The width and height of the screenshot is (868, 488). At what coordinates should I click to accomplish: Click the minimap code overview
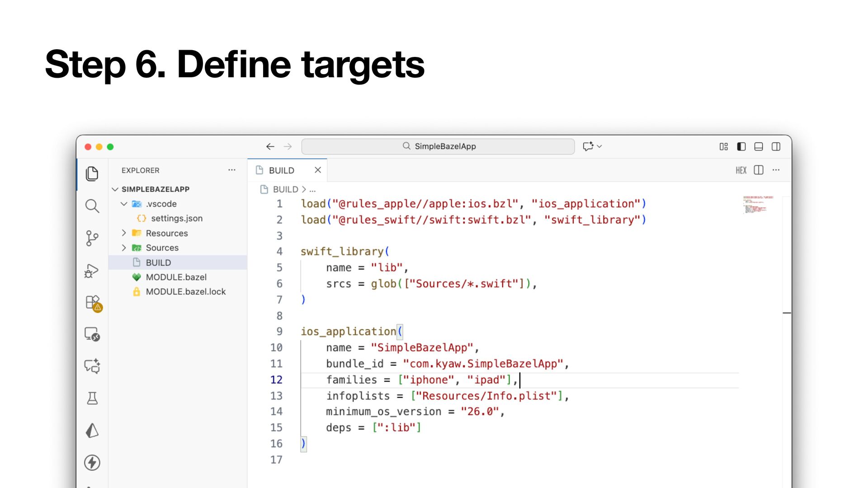point(757,205)
